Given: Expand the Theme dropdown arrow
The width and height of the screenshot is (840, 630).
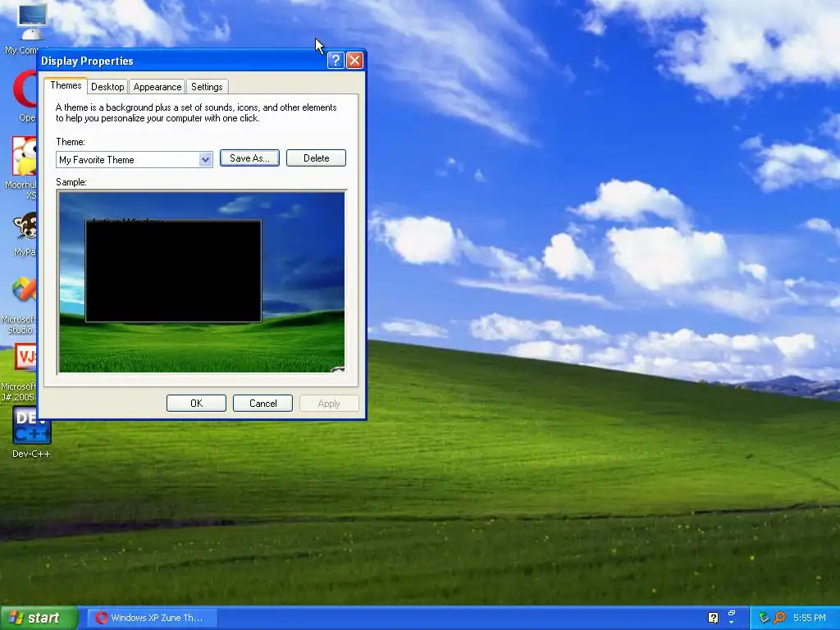Looking at the screenshot, I should [205, 160].
